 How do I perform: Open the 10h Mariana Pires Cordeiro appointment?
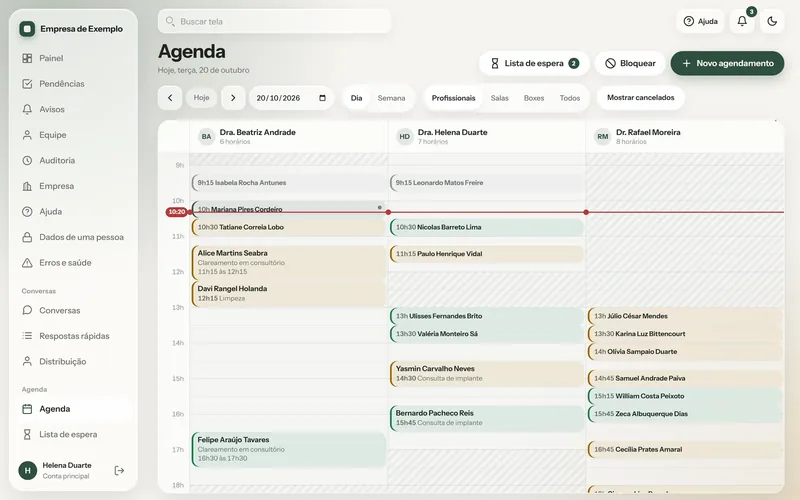(x=289, y=208)
